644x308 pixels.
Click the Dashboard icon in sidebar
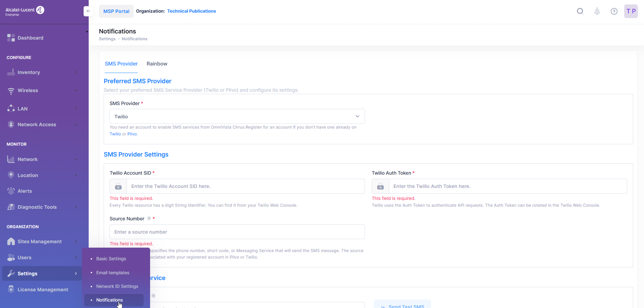click(x=11, y=38)
